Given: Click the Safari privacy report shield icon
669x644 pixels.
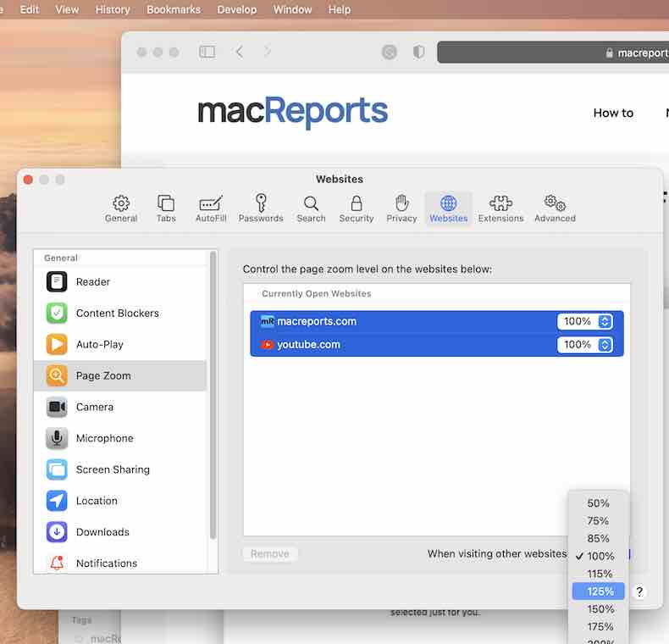Looking at the screenshot, I should click(x=419, y=52).
